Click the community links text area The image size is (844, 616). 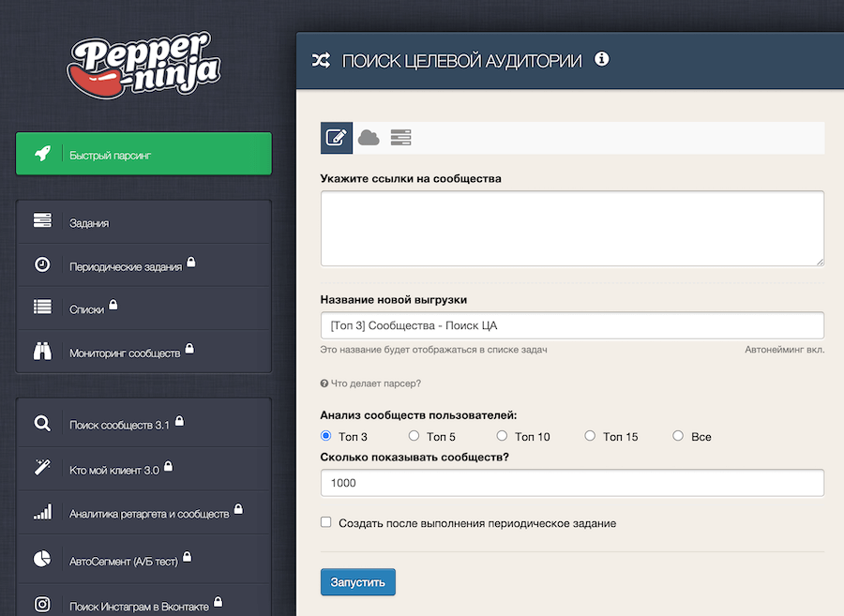(572, 228)
